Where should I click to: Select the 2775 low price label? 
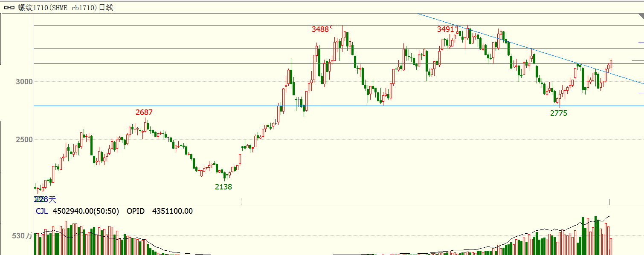click(559, 113)
